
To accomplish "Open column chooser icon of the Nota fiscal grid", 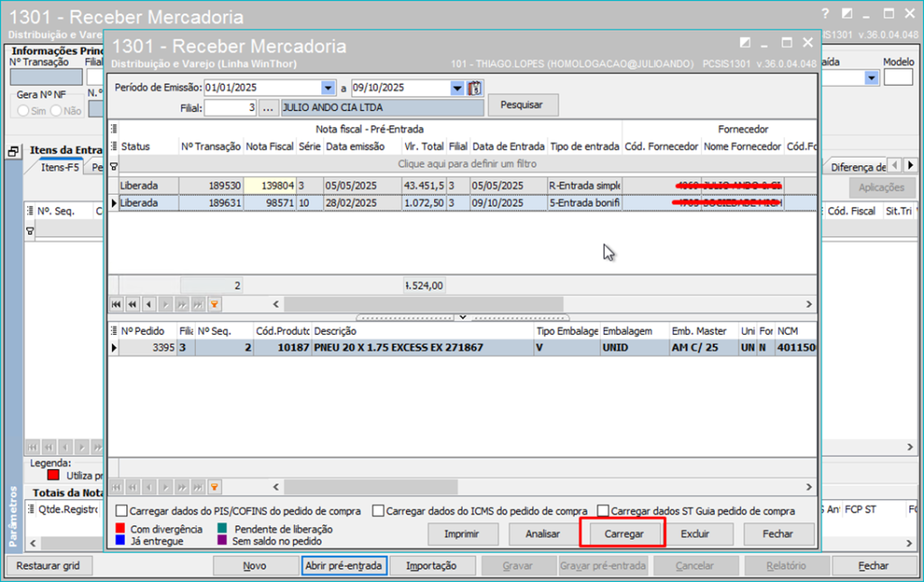I will [x=114, y=129].
